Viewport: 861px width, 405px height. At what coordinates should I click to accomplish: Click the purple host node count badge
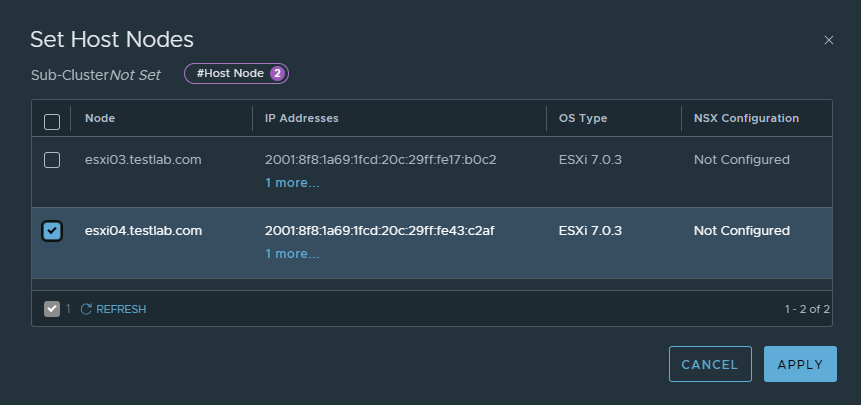click(x=277, y=73)
